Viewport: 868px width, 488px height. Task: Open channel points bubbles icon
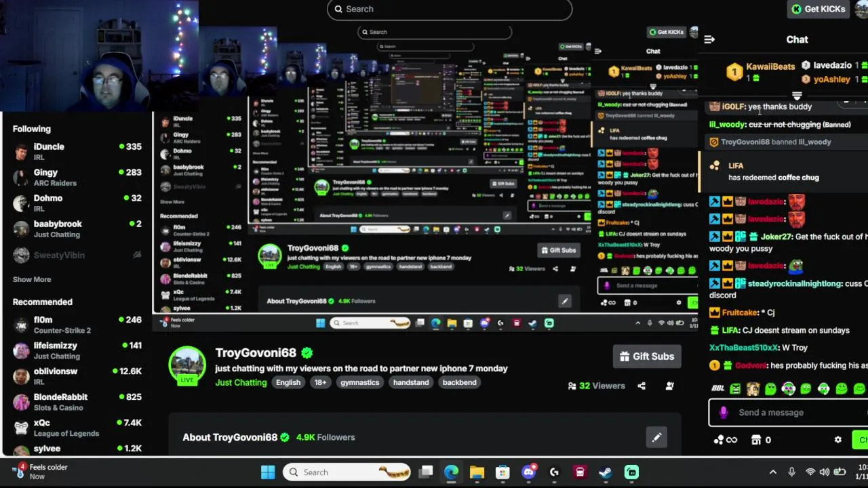[x=719, y=440]
